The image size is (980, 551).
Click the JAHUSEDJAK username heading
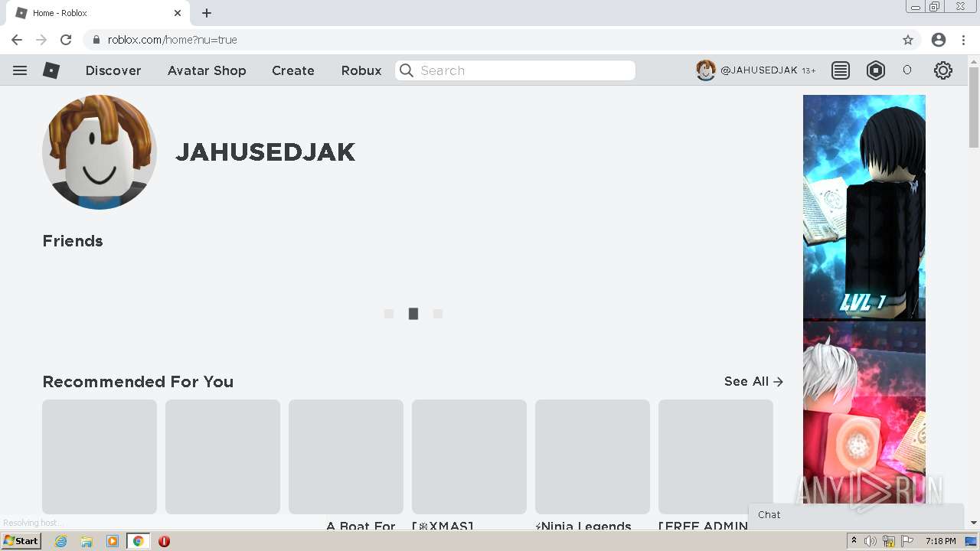point(266,152)
